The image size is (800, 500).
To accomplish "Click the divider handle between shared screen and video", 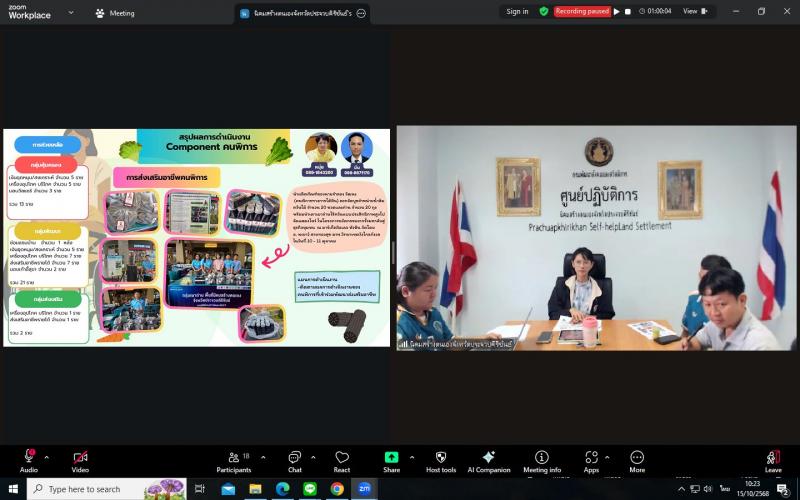I will tap(393, 253).
